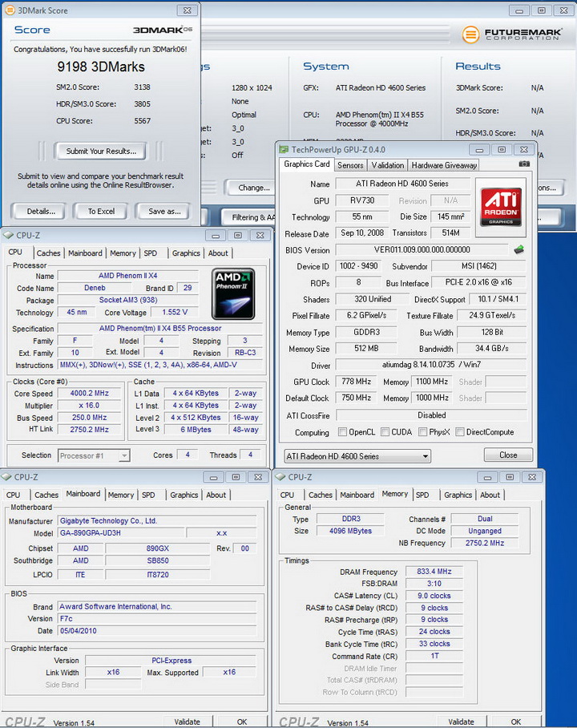This screenshot has height=728, width=577.
Task: Click the Core Speed 4000.2 MHz value
Action: point(89,393)
